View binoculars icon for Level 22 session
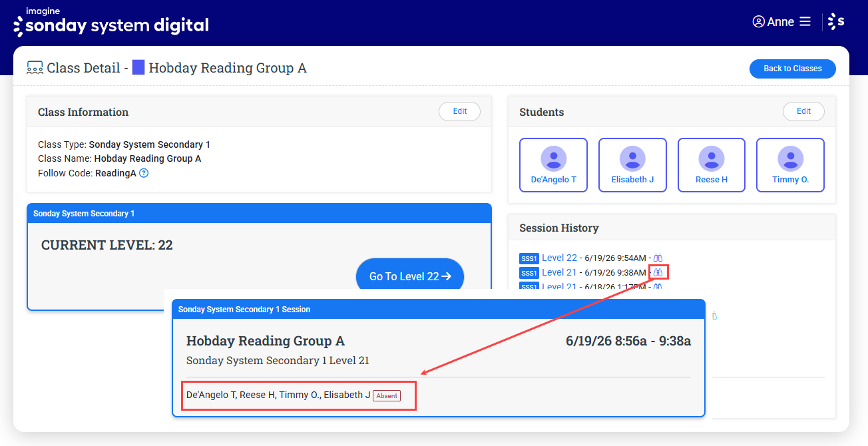The width and height of the screenshot is (868, 446). [658, 258]
